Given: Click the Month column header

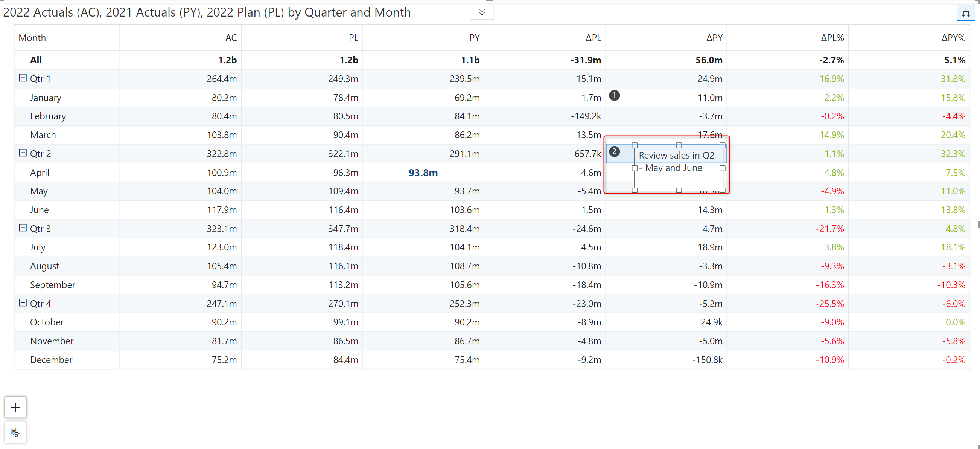Looking at the screenshot, I should click(32, 38).
